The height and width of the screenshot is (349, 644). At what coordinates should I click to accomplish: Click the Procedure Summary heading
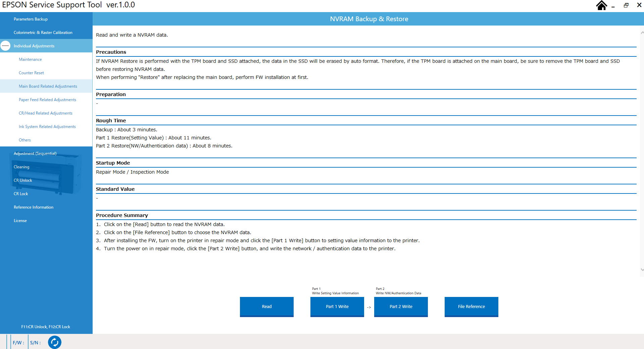(122, 215)
